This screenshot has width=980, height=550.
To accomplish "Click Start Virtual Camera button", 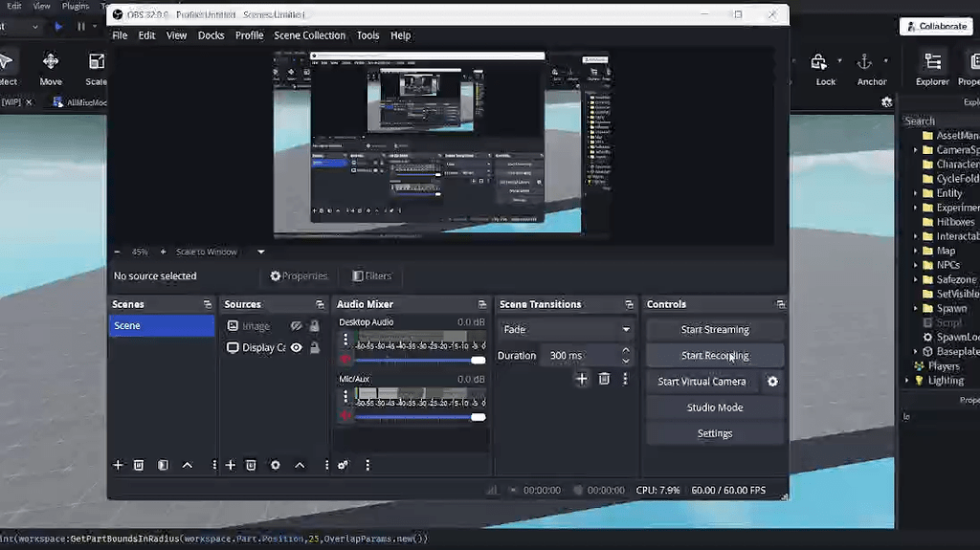I will click(702, 382).
